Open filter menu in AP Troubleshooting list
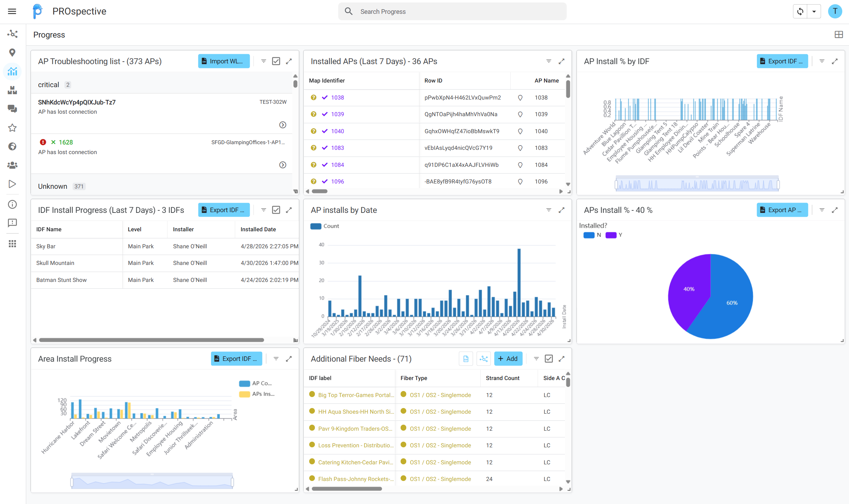 coord(264,61)
